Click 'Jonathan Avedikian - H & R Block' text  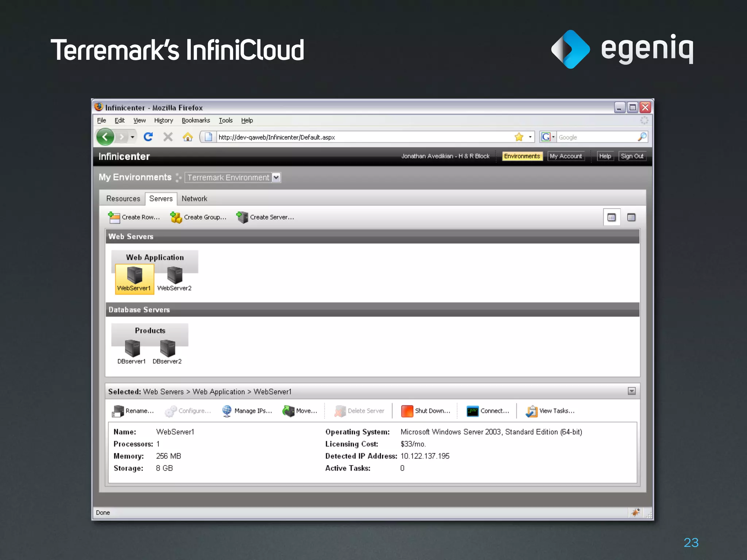445,156
